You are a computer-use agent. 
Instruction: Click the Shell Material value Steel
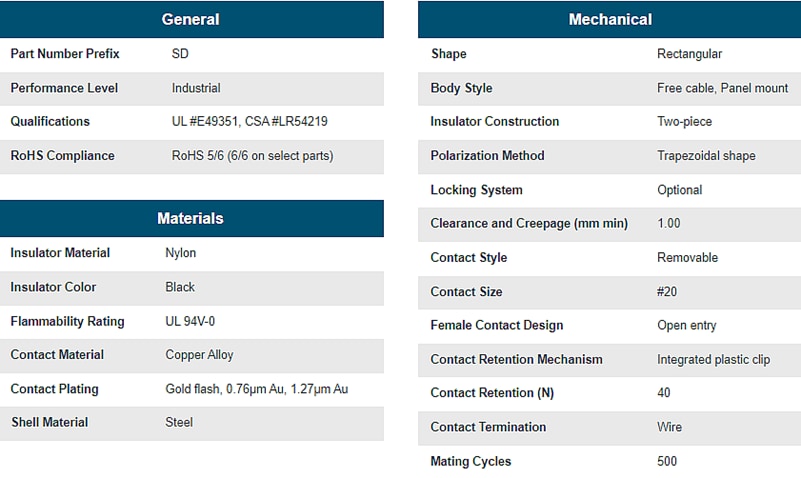click(180, 422)
